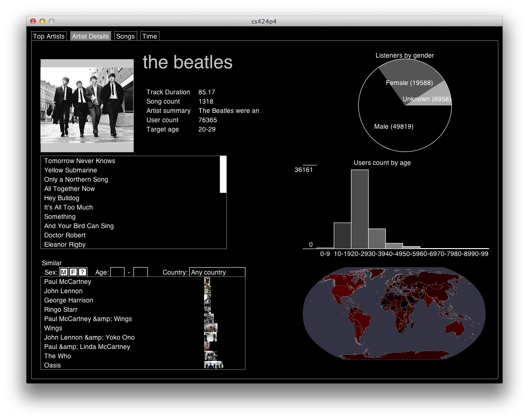Viewport: 529px width, 420px height.
Task: Open the Any country dropdown
Action: pyautogui.click(x=217, y=272)
